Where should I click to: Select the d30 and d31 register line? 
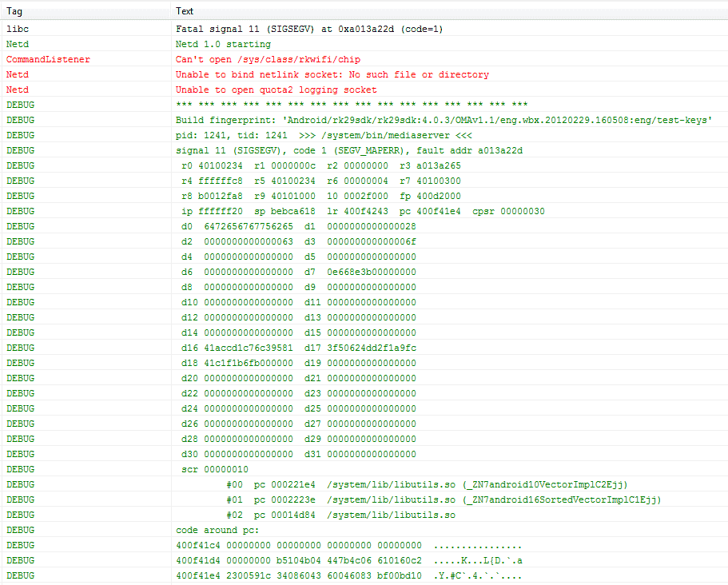point(364,454)
